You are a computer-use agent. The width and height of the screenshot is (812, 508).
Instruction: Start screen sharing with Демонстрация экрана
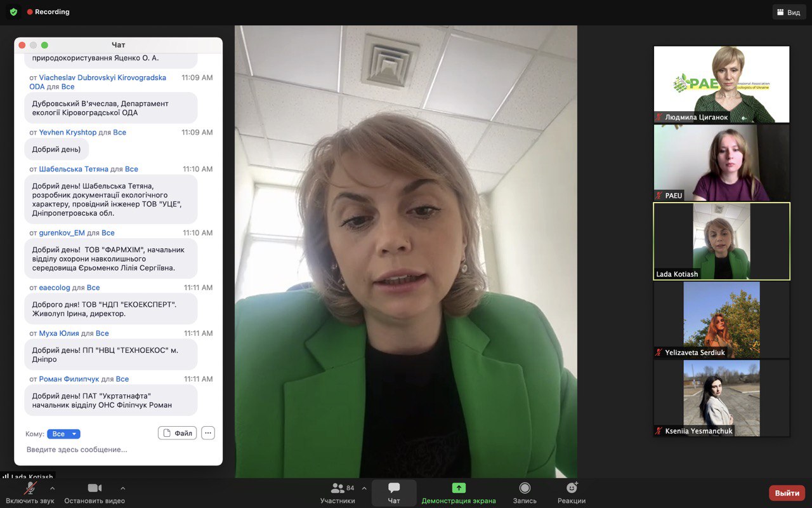tap(459, 488)
